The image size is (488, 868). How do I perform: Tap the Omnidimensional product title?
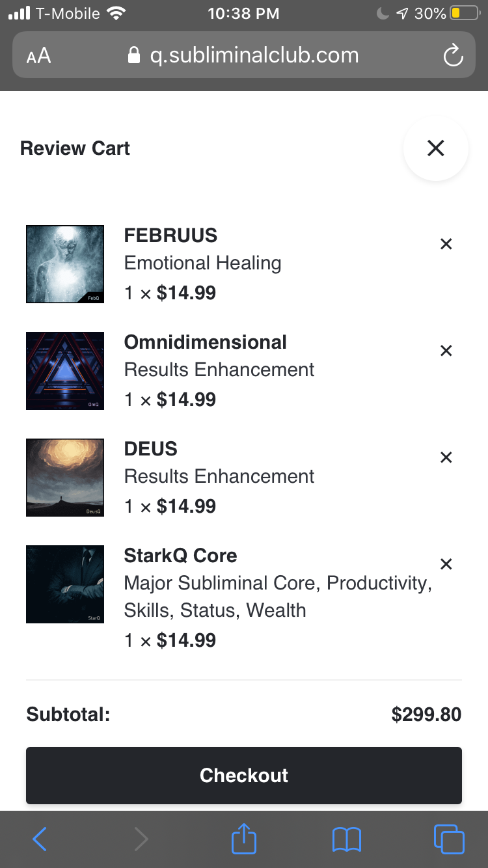click(x=205, y=342)
